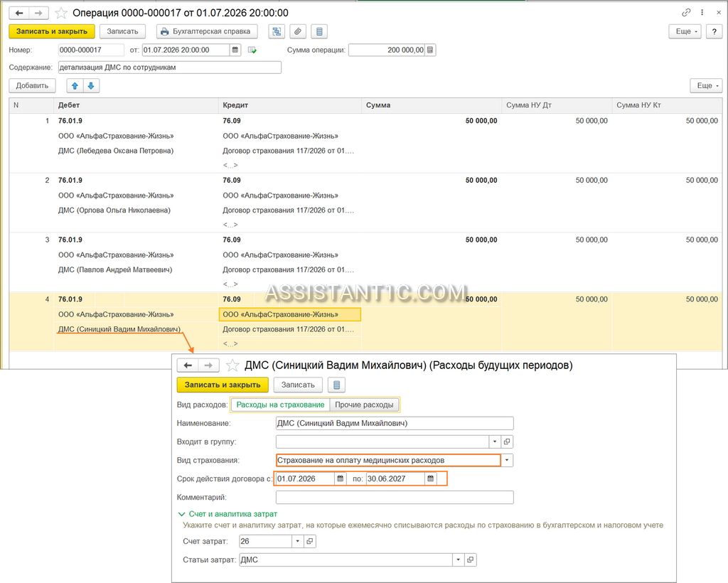This screenshot has width=728, height=583.
Task: Add the Операция document to favorites with the star
Action: tap(61, 13)
